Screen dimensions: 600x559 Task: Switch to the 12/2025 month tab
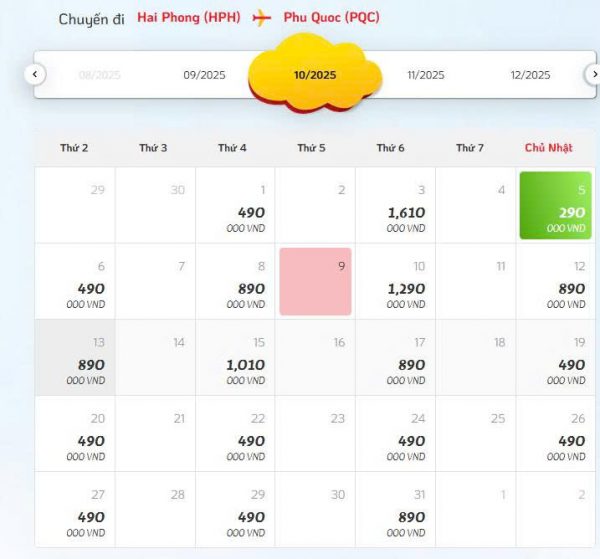coord(529,75)
